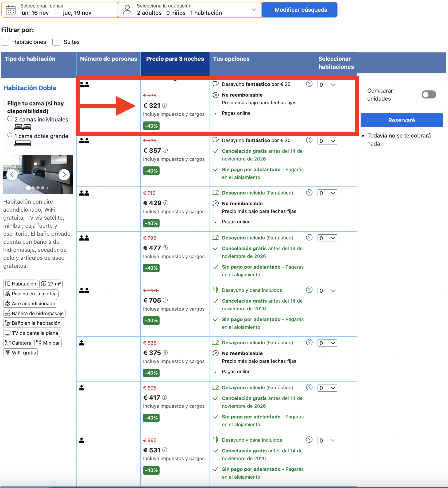Click info icon next to € 429 price

pyautogui.click(x=166, y=203)
